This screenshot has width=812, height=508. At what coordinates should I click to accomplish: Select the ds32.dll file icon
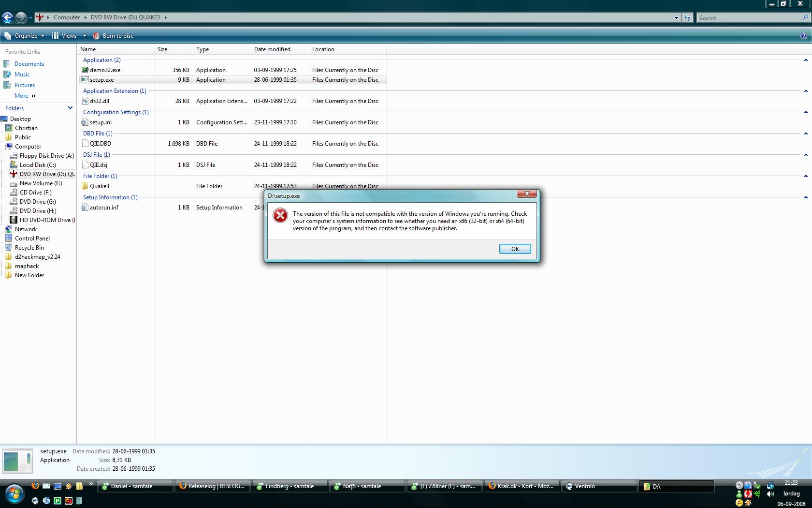click(x=85, y=101)
